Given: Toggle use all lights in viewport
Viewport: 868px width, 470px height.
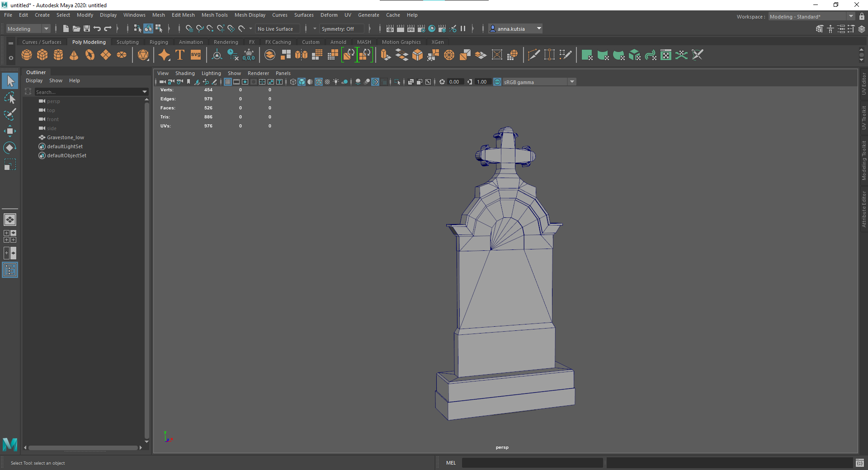Looking at the screenshot, I should click(x=336, y=82).
